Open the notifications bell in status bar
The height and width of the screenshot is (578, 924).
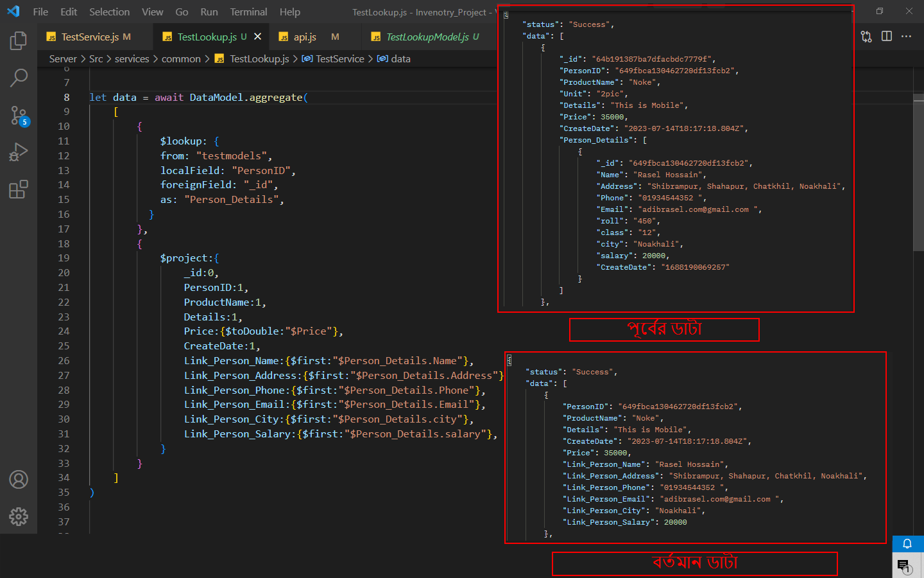pos(907,544)
